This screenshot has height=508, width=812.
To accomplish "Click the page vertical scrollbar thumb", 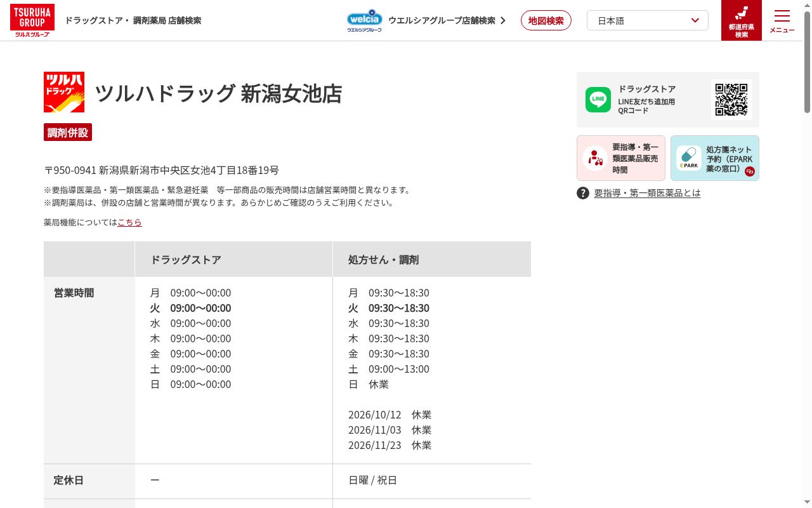I will (807, 62).
